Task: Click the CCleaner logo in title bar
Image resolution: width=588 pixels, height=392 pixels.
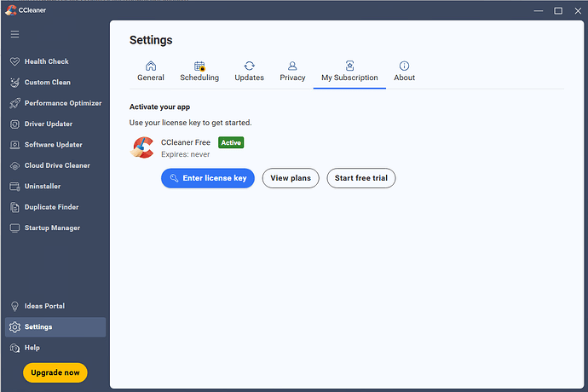Action: click(10, 10)
